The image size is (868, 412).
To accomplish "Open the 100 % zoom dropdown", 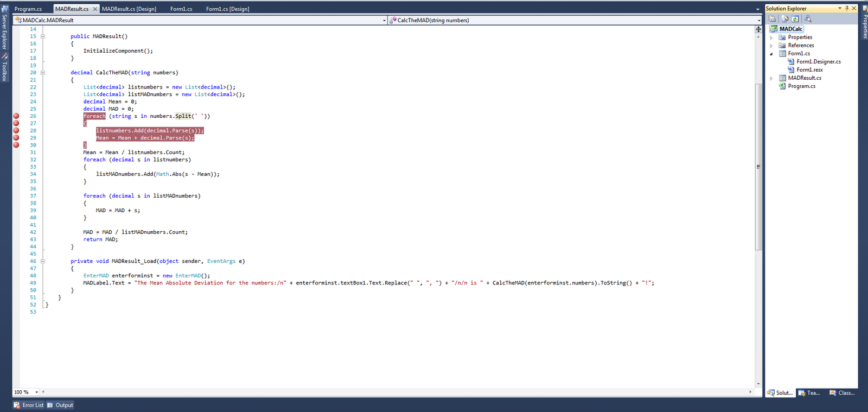I will (37, 392).
